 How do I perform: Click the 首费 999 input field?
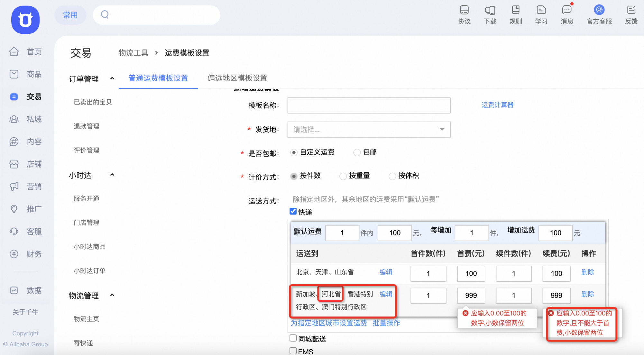click(471, 296)
